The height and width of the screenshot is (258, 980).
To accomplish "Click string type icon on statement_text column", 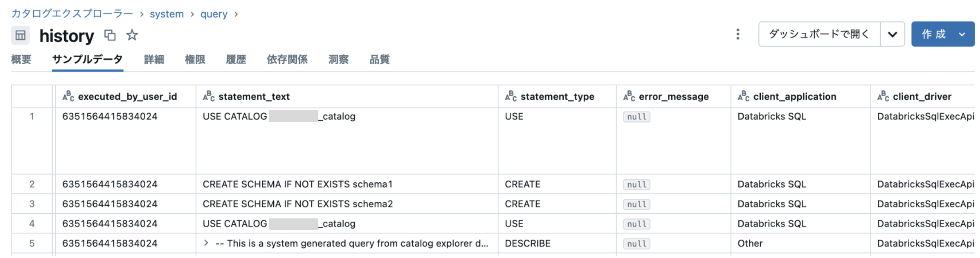I will [209, 97].
